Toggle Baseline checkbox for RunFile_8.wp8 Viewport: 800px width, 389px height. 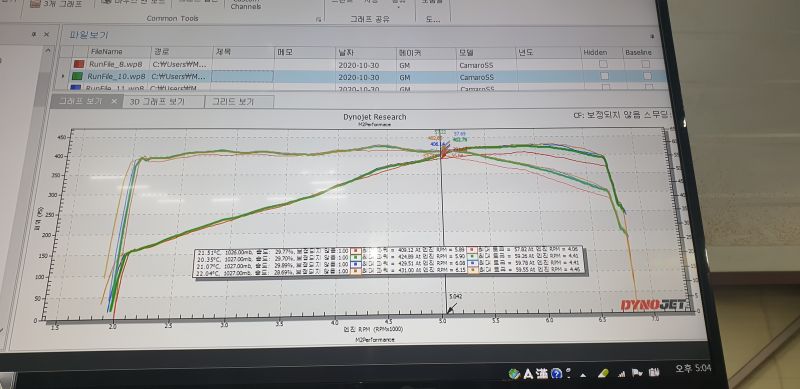click(646, 64)
